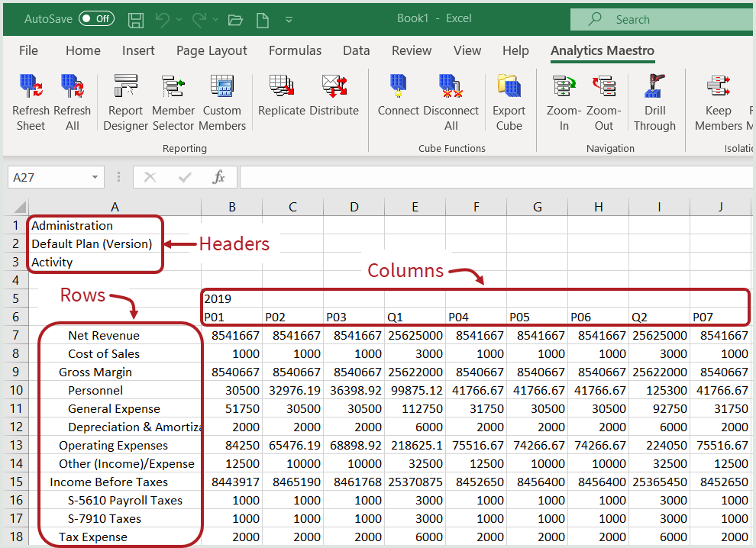Image resolution: width=756 pixels, height=548 pixels.
Task: Click the formula bar enter checkmark
Action: tap(185, 177)
